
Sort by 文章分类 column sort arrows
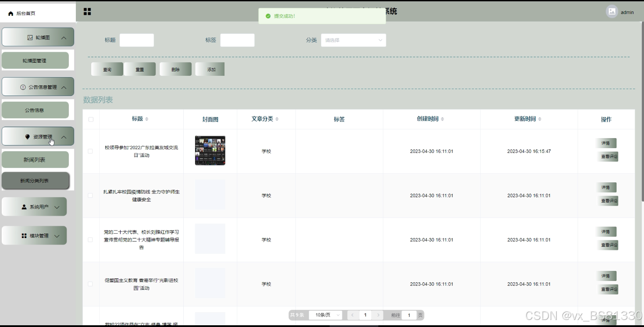[x=277, y=119]
